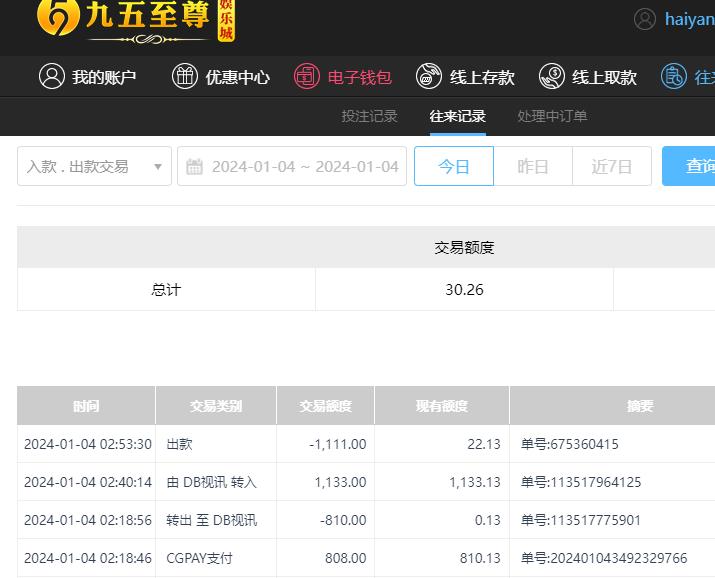Image resolution: width=715 pixels, height=578 pixels.
Task: Select the 今日 date filter
Action: click(454, 167)
